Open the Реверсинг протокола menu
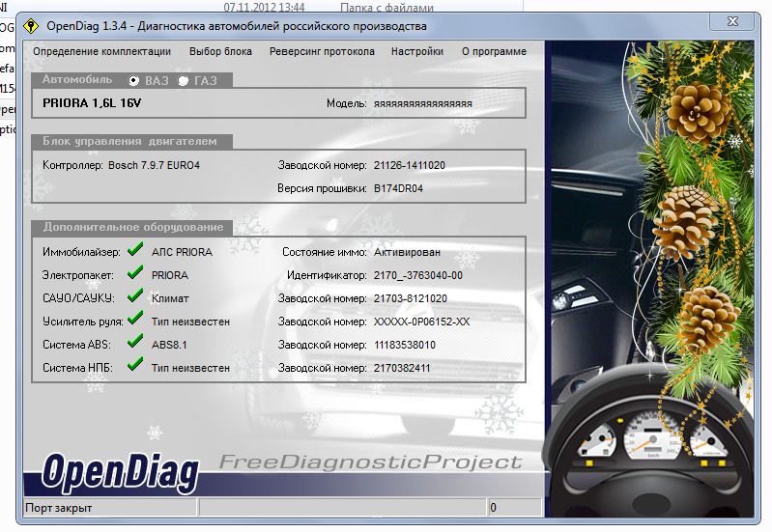Viewport: 772px width, 532px height. [322, 52]
